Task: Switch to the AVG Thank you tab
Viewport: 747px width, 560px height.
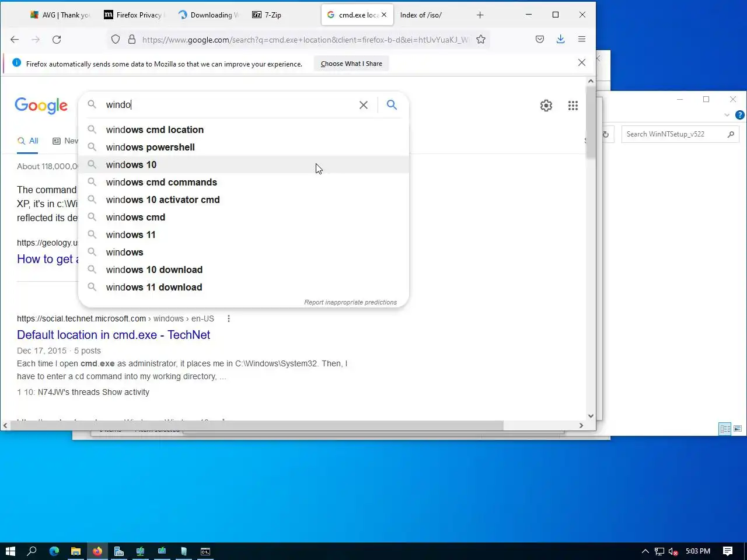Action: pyautogui.click(x=61, y=15)
